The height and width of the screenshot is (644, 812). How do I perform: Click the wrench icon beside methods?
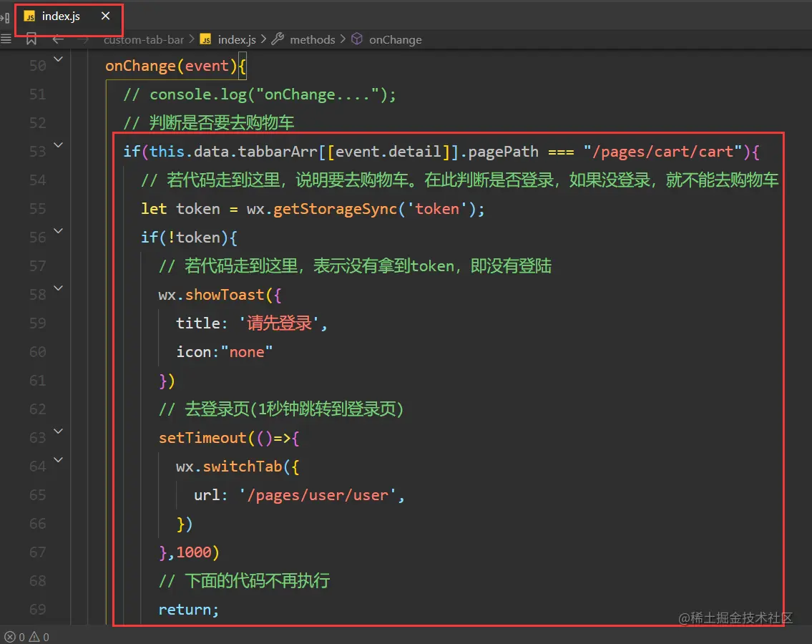(x=278, y=39)
